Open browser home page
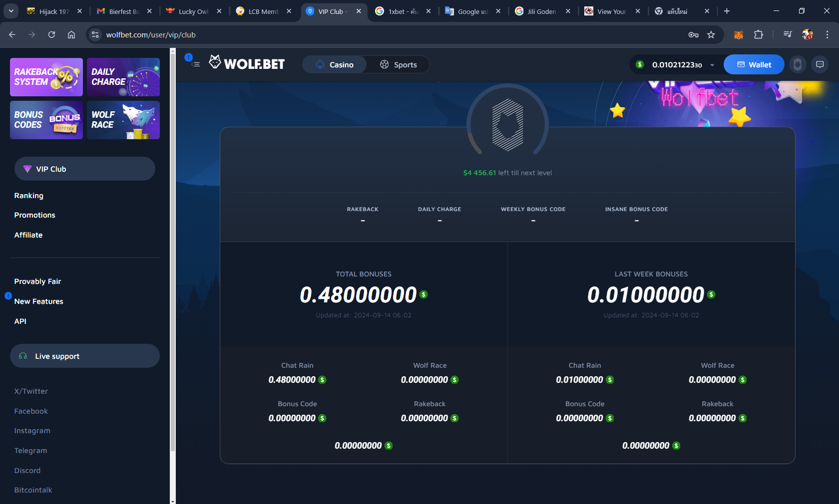The width and height of the screenshot is (839, 504). pyautogui.click(x=71, y=34)
